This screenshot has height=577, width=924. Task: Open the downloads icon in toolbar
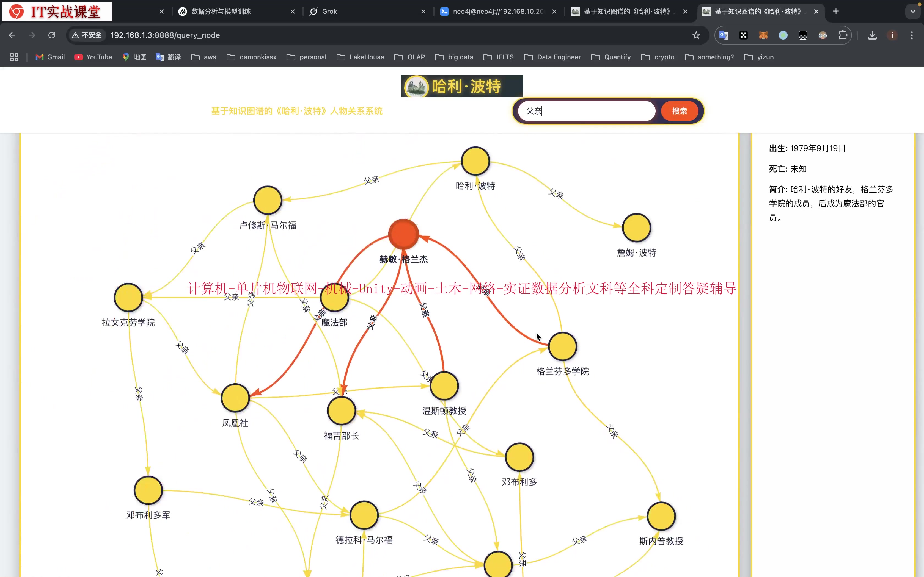tap(872, 35)
